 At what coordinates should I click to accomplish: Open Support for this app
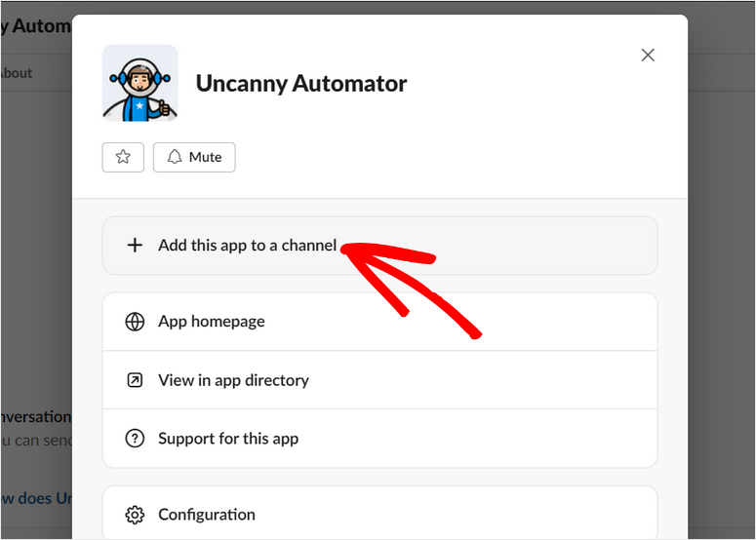coord(228,439)
